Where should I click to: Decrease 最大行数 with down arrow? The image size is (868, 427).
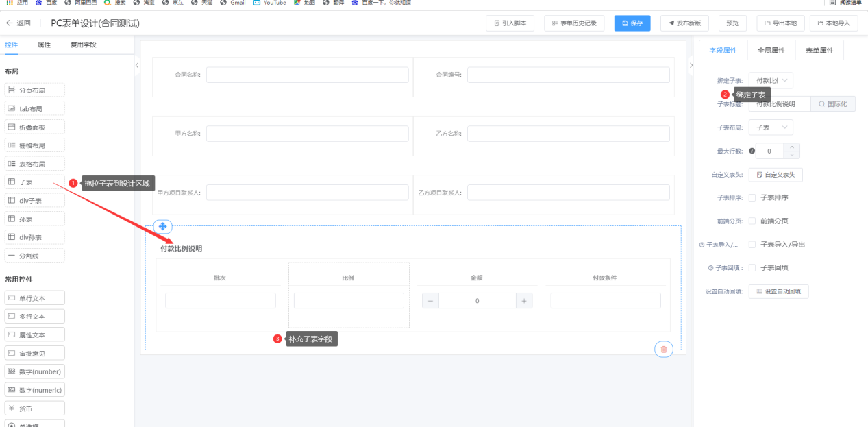791,155
